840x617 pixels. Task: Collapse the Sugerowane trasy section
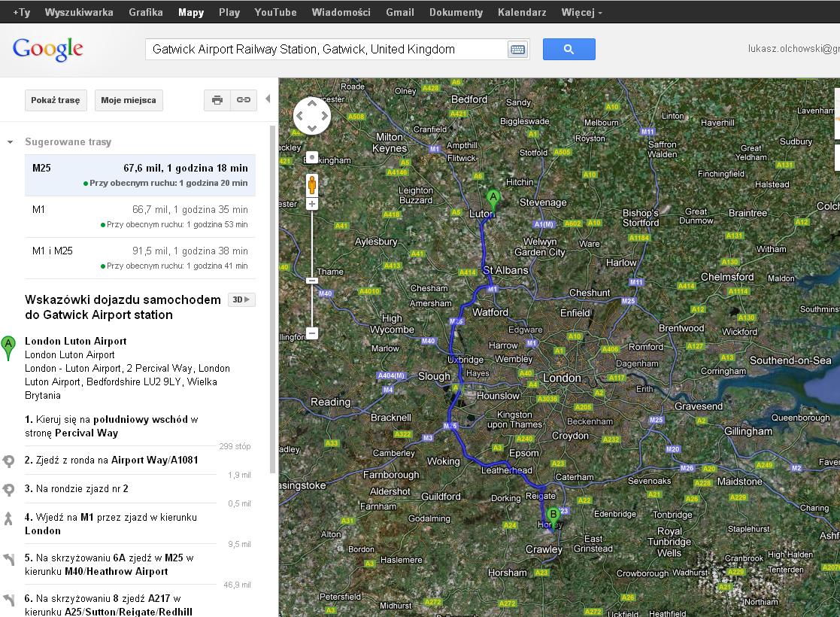point(11,142)
